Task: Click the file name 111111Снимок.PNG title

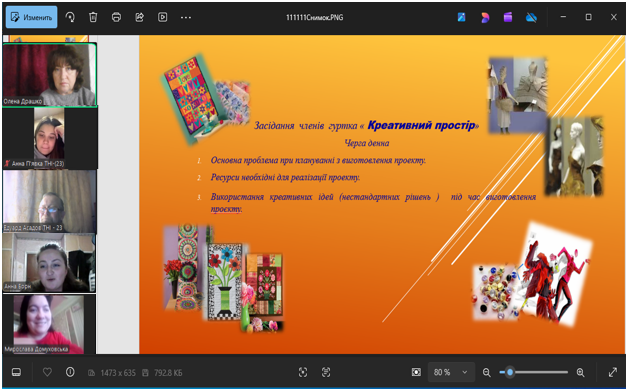Action: tap(314, 17)
